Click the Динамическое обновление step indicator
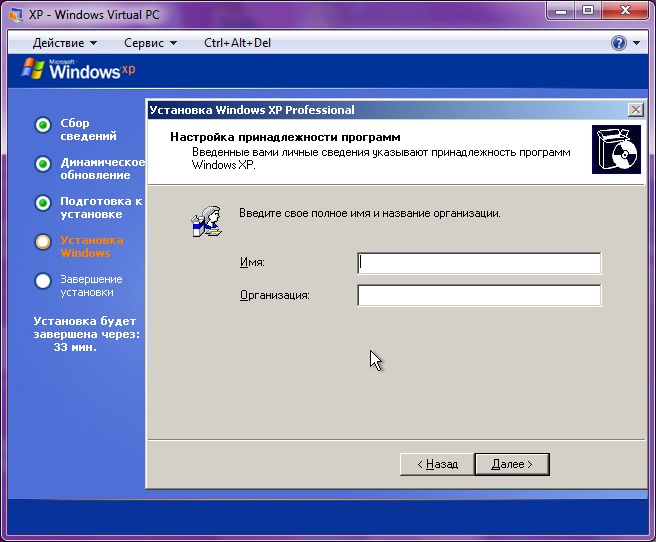This screenshot has width=656, height=542. (43, 164)
